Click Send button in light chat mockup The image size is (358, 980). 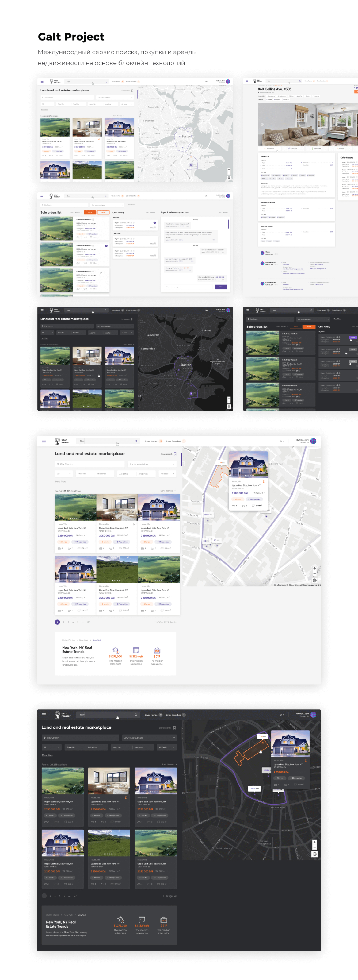point(221,287)
